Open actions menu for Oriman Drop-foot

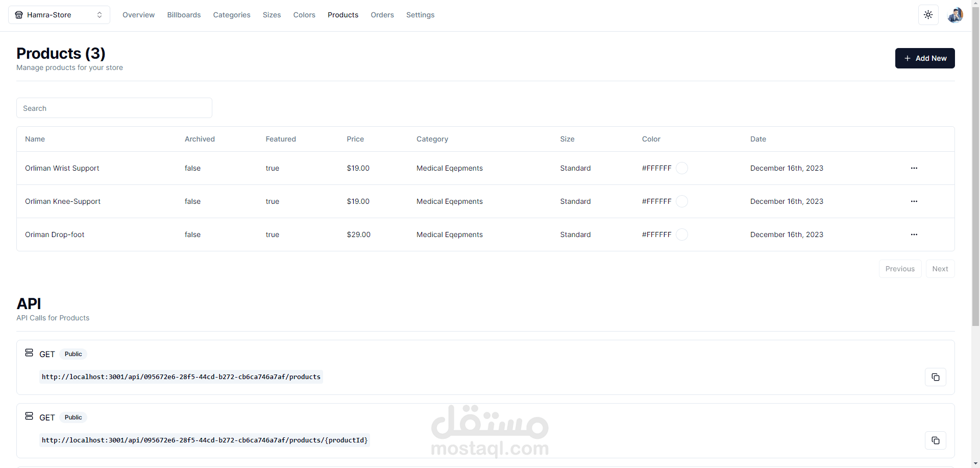click(x=914, y=235)
